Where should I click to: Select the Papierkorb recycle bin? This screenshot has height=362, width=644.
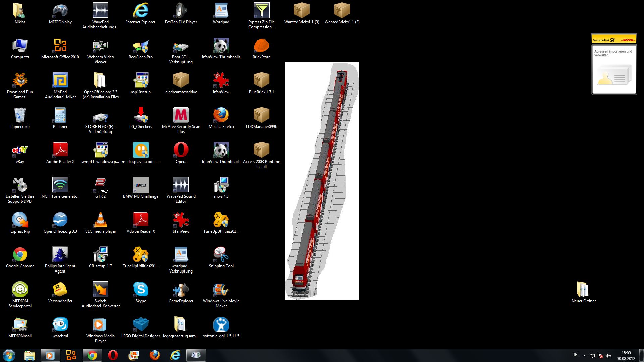pos(20,118)
